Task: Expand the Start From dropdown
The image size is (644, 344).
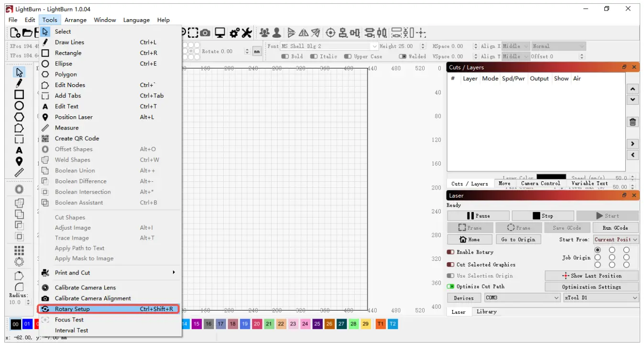Action: 616,239
